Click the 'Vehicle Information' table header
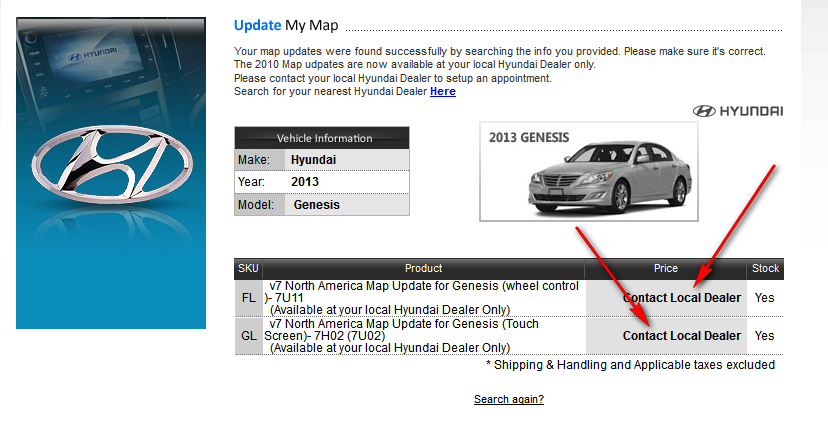Viewport: 828px width, 432px height. (x=322, y=138)
